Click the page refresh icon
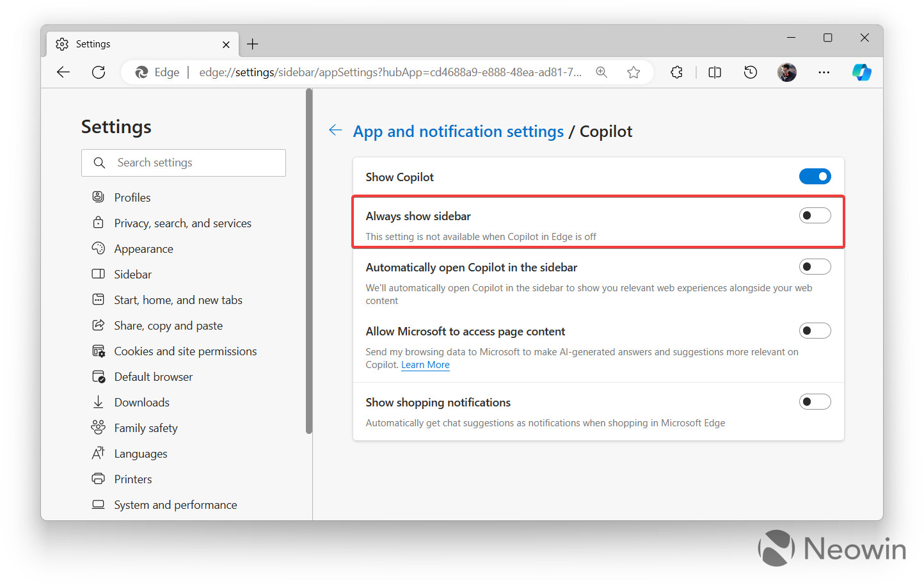This screenshot has height=585, width=924. 99,72
